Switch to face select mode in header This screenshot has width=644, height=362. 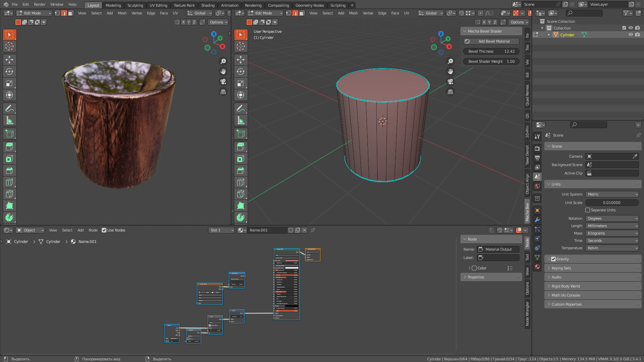tap(70, 13)
